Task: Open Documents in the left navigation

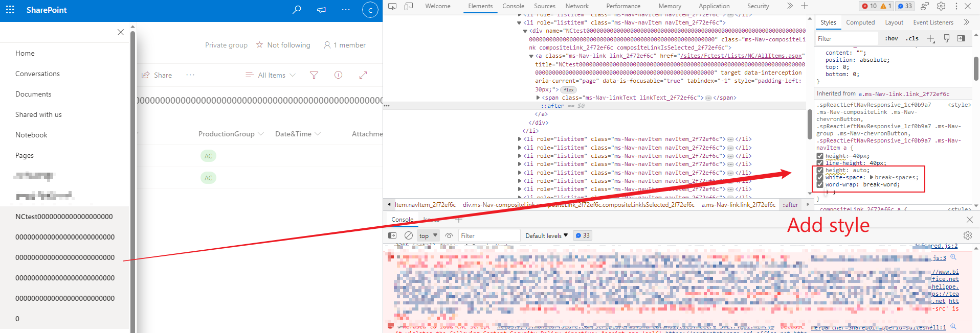Action: tap(33, 94)
